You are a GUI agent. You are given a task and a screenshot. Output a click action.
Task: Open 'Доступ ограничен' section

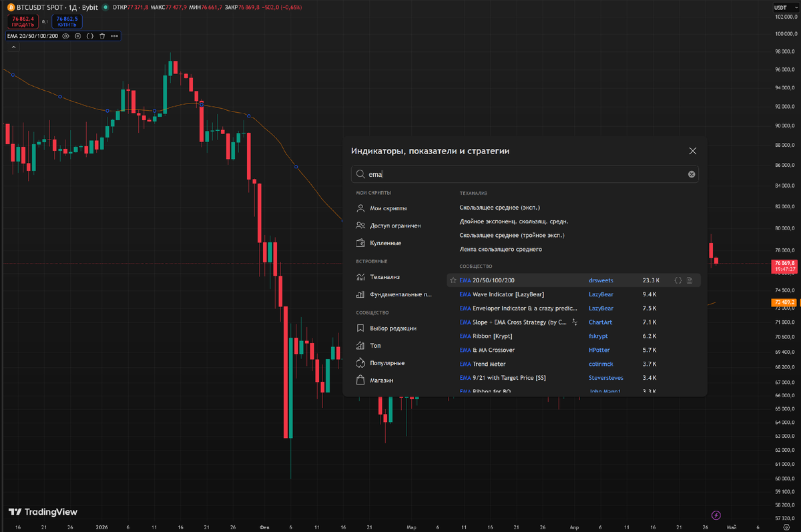point(394,226)
